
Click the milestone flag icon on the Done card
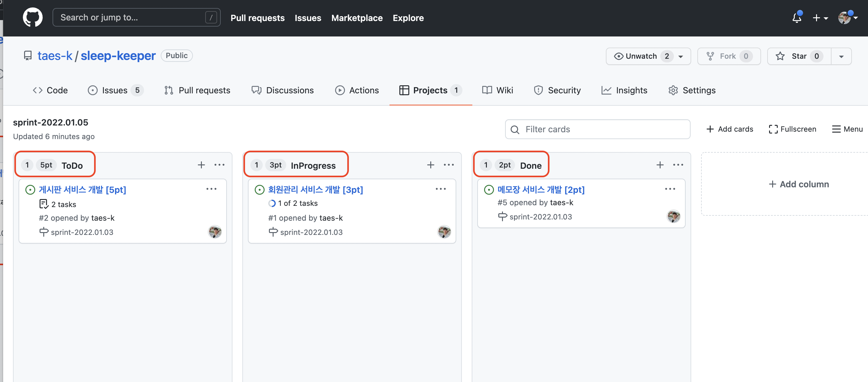pos(502,217)
